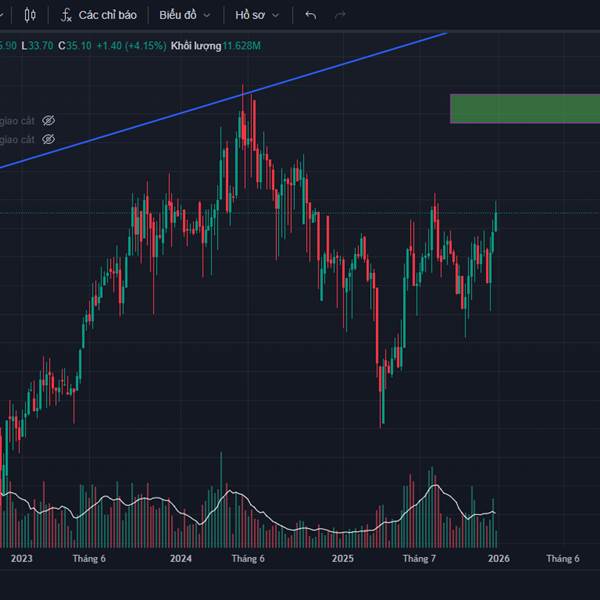The height and width of the screenshot is (600, 600).
Task: Click Tháng 6 label before 2024
Action: 89,558
